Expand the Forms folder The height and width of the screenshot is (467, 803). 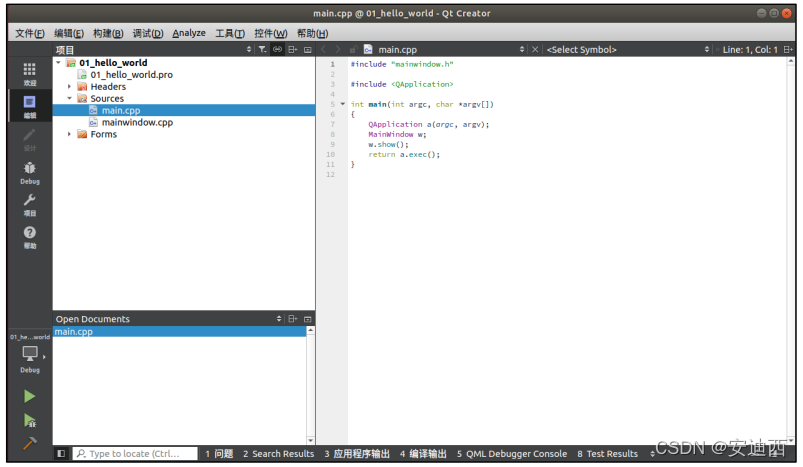point(70,134)
